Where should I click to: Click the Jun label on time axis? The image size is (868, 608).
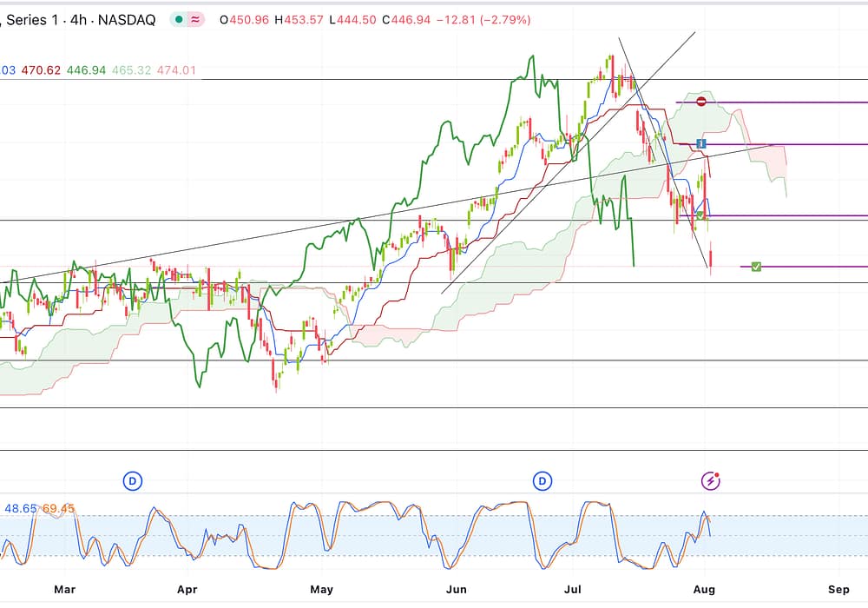click(x=456, y=589)
